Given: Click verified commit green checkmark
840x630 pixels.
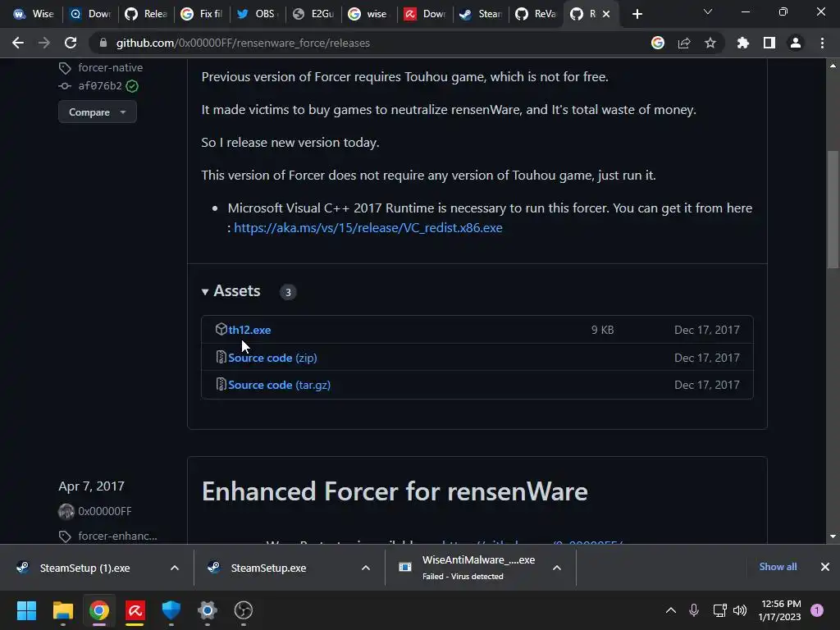Looking at the screenshot, I should [132, 85].
